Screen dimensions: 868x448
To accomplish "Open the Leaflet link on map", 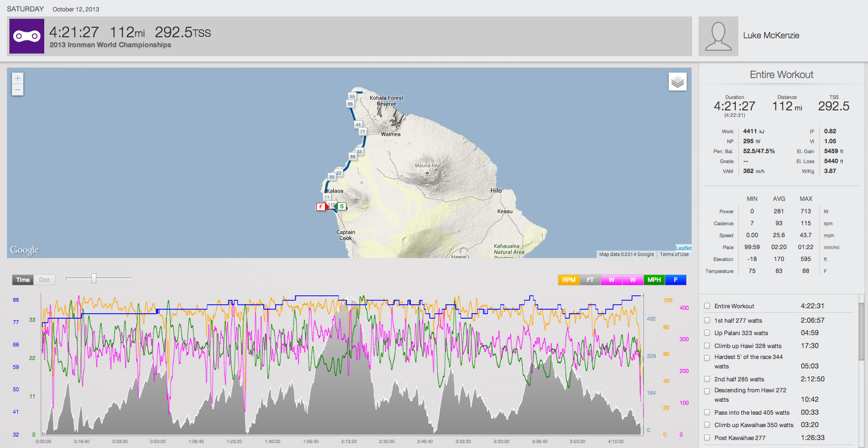I will pyautogui.click(x=684, y=248).
